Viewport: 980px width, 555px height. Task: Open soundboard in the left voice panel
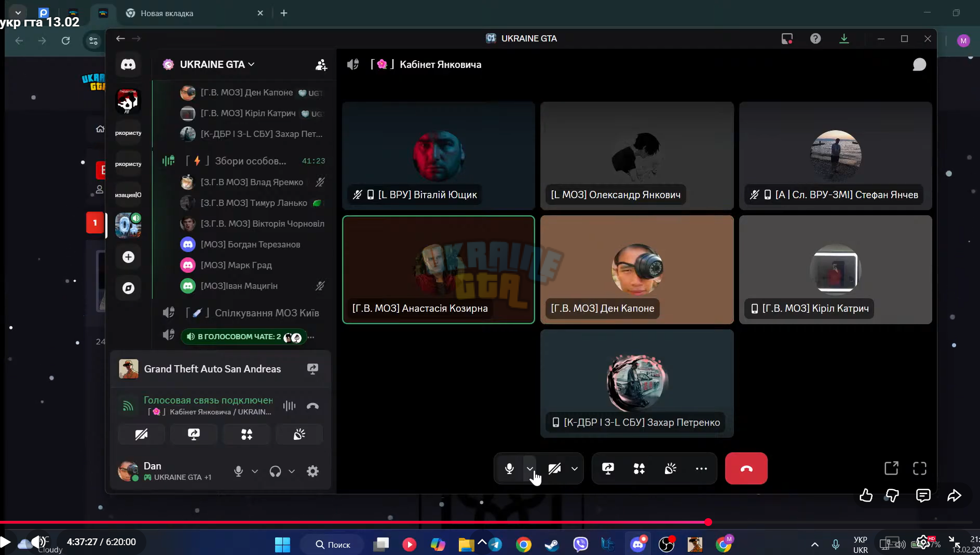[299, 434]
